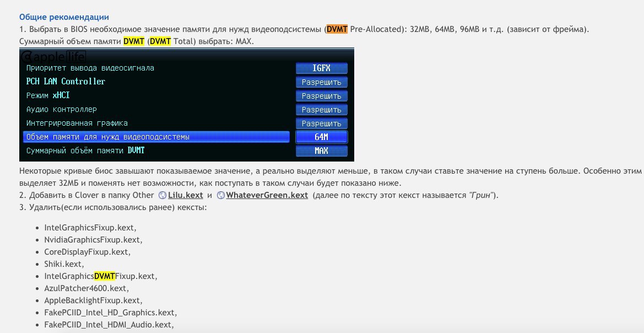
Task: Click Разрешить in the Аудио контроллер row
Action: tap(322, 110)
